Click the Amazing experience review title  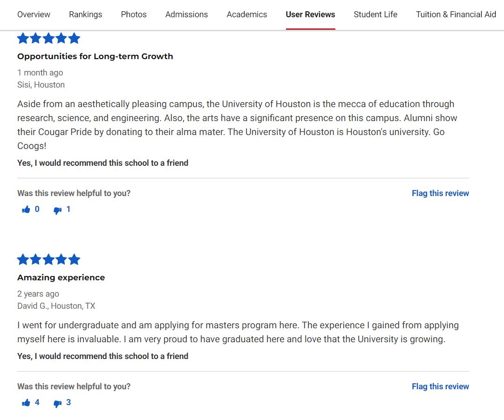coord(61,278)
